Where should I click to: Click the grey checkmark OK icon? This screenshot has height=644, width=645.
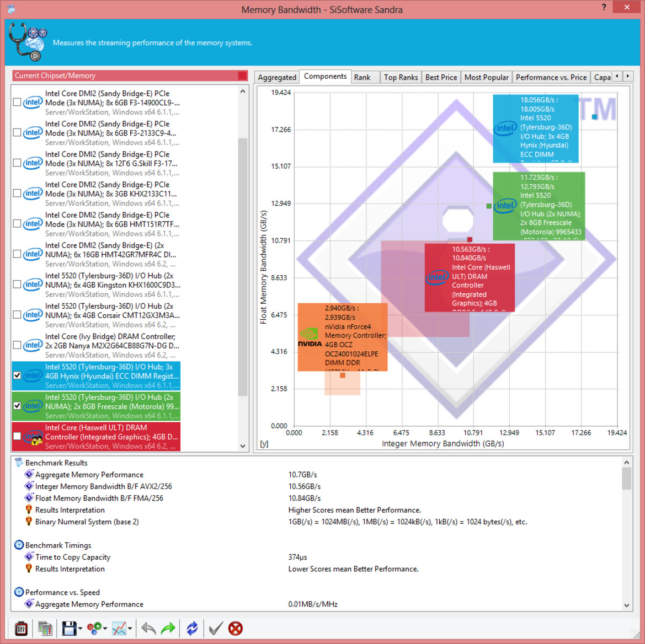[x=216, y=629]
